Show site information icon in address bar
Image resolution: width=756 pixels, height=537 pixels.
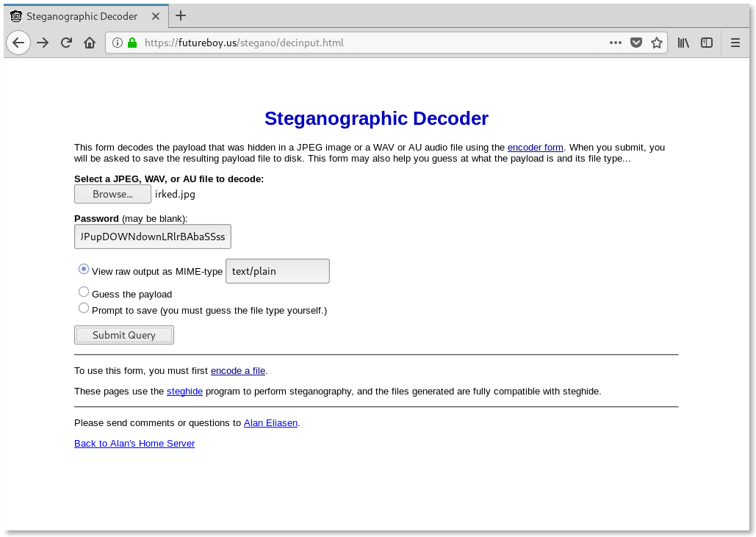pos(117,43)
